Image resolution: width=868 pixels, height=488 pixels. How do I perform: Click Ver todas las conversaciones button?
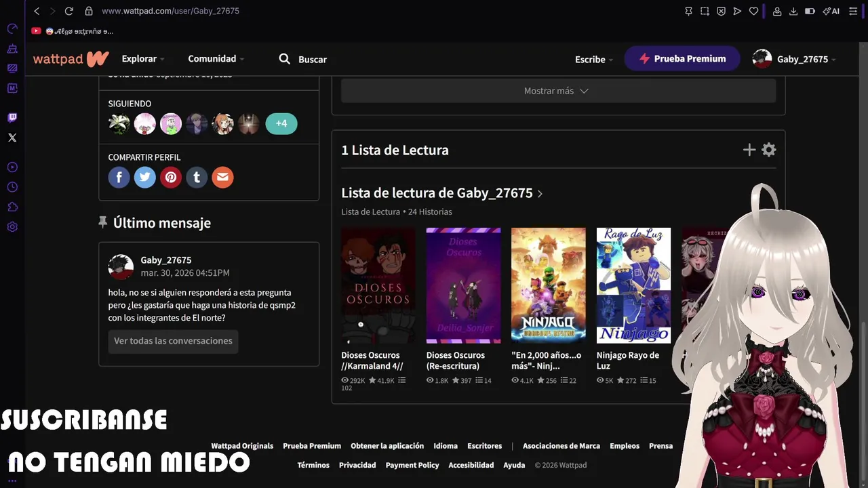(x=173, y=341)
